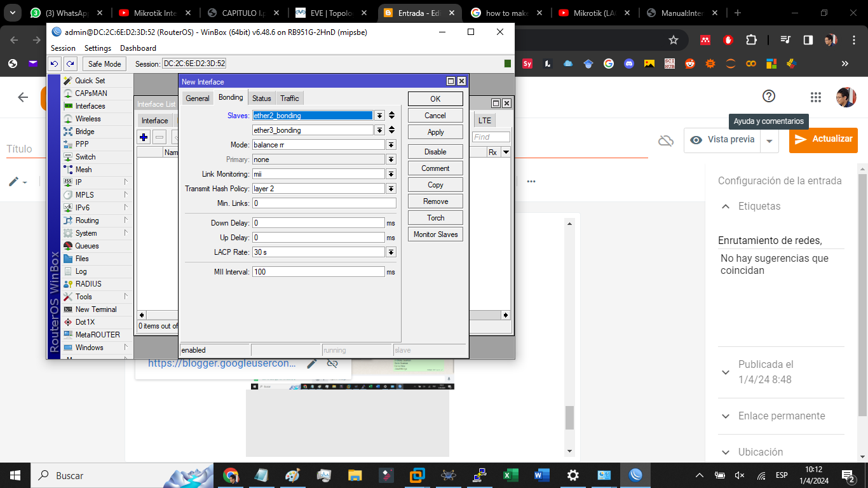Image resolution: width=868 pixels, height=488 pixels.
Task: Open CAPsMAN in WinBox sidebar
Action: 91,93
